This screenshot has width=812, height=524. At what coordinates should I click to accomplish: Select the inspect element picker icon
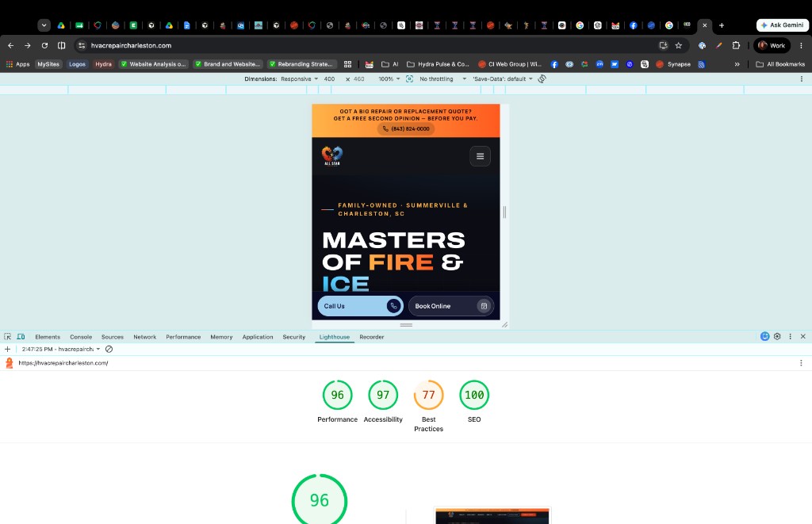[x=7, y=337]
